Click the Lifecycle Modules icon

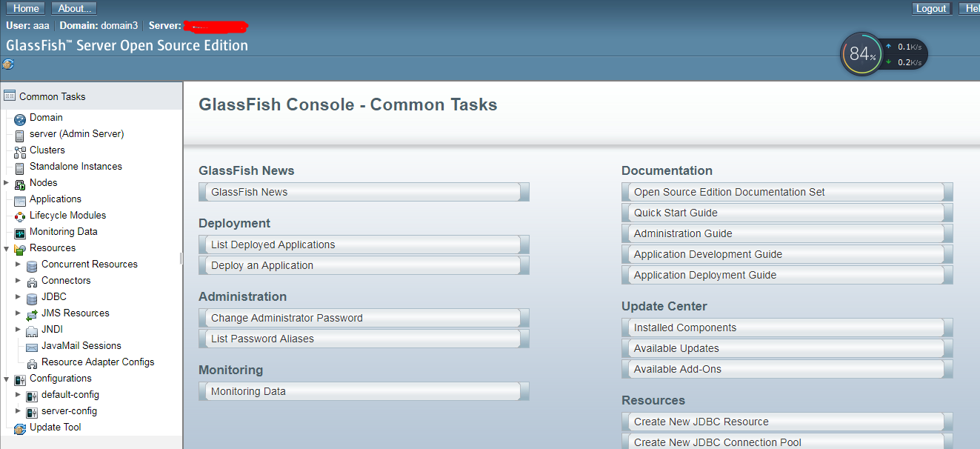tap(19, 215)
